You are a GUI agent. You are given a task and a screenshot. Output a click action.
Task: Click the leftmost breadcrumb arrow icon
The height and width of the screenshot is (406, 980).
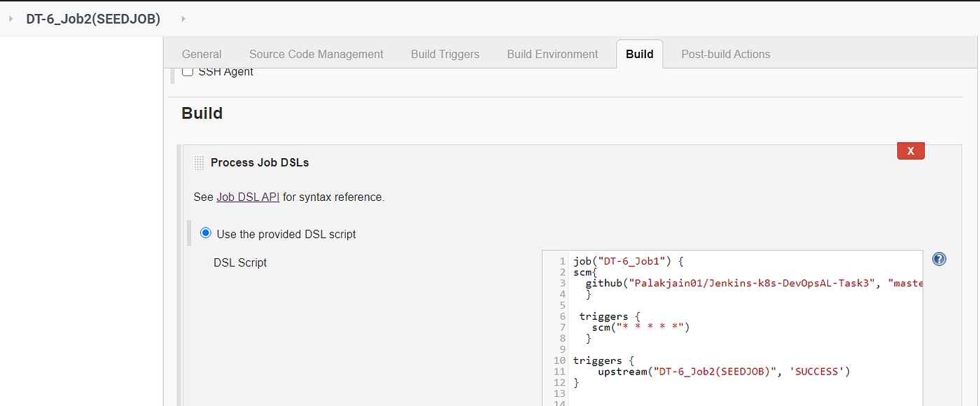[x=11, y=19]
